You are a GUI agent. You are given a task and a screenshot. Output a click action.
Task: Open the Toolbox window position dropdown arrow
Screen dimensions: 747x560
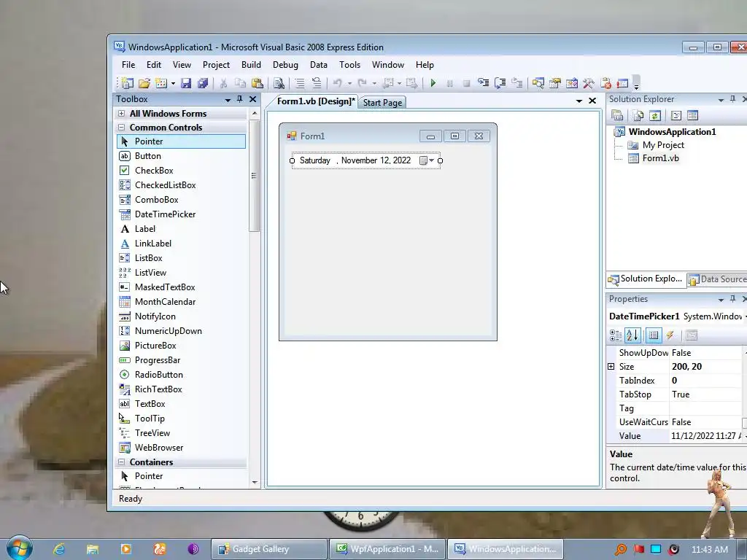click(228, 99)
